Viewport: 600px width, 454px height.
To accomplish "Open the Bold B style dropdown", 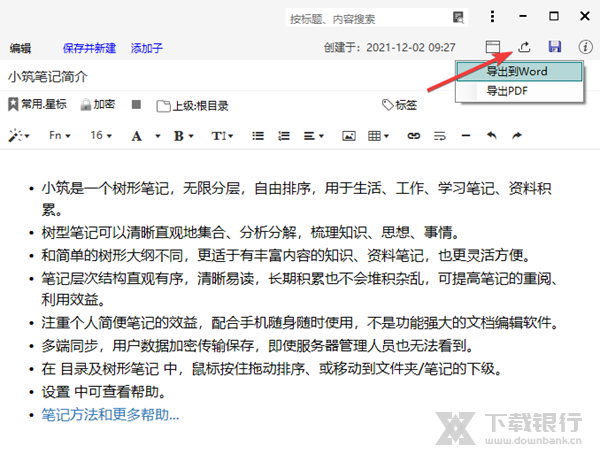I will [x=184, y=136].
